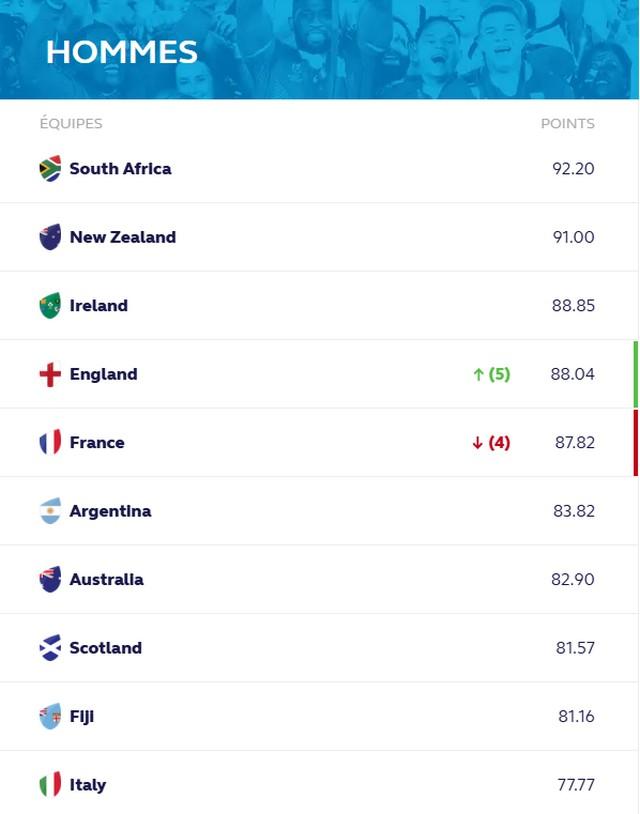Viewport: 640px width, 814px height.
Task: Click the HOMMES section heading
Action: pyautogui.click(x=122, y=52)
